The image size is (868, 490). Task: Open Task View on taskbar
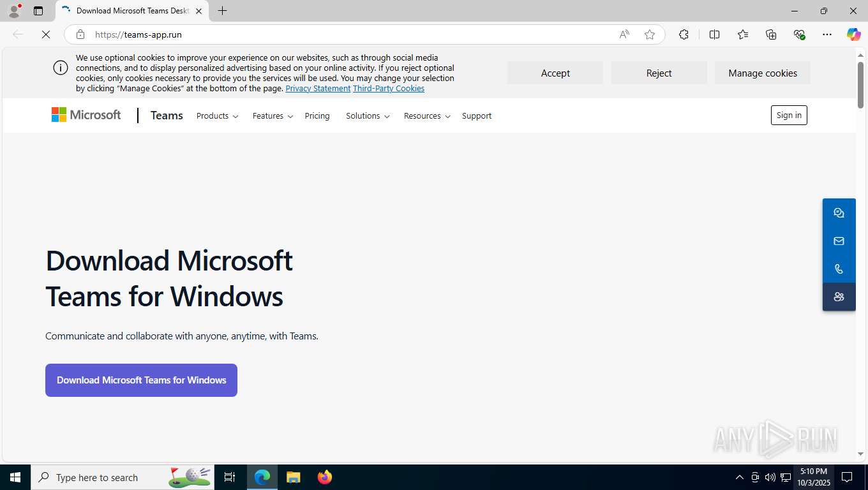tap(230, 477)
